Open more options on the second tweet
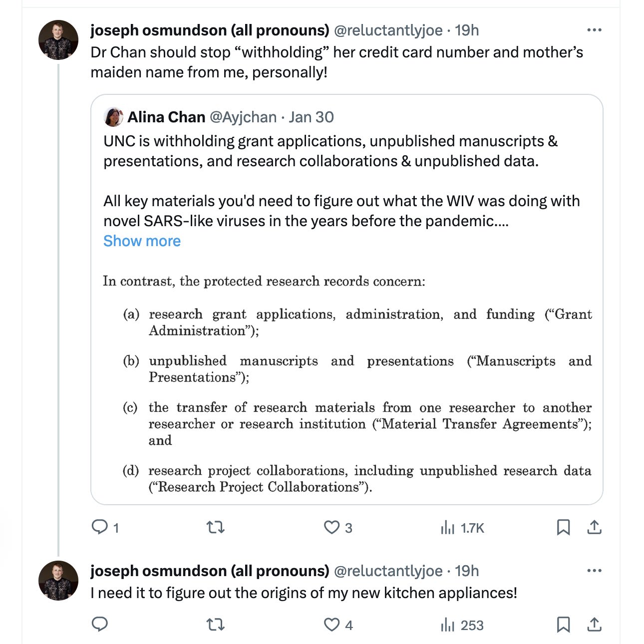This screenshot has width=644, height=644. (594, 571)
